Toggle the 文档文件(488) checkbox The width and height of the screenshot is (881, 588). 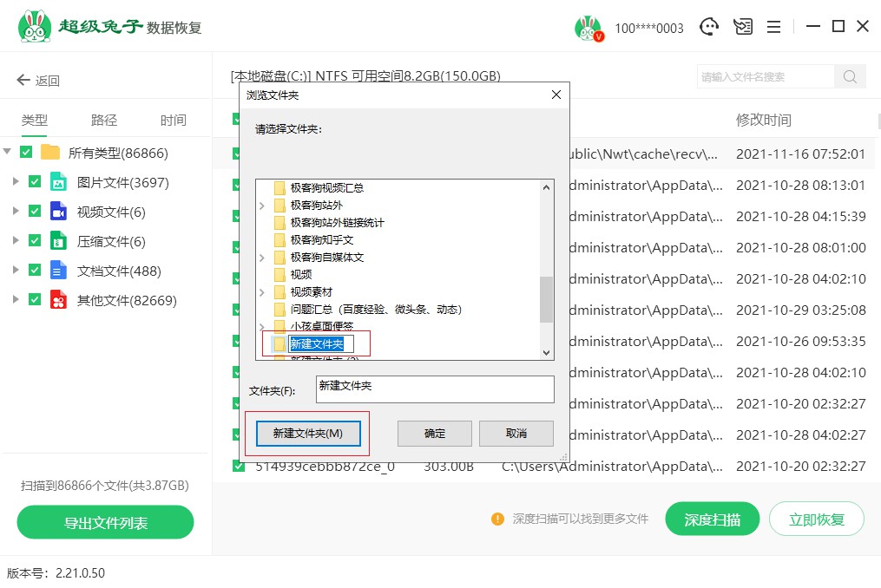35,271
